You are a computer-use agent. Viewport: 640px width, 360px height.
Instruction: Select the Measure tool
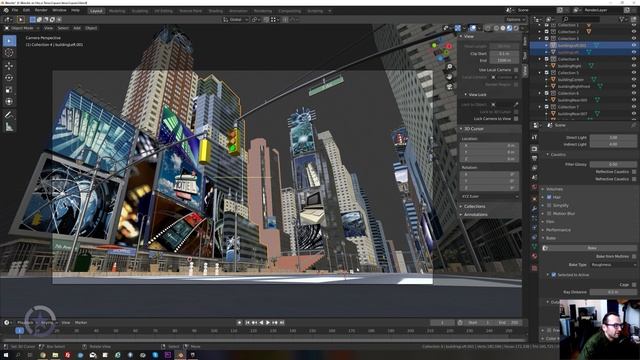tap(9, 127)
